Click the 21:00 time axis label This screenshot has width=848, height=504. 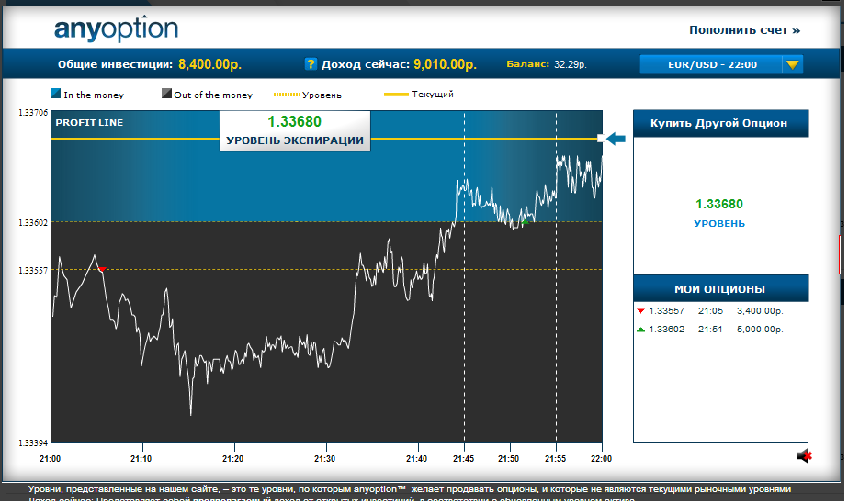(50, 459)
